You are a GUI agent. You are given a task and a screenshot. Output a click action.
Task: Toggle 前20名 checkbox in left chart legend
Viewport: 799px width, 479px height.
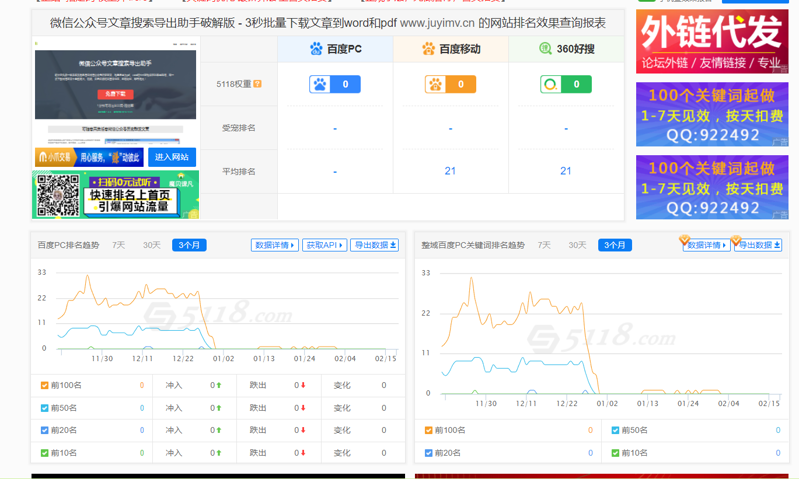44,430
